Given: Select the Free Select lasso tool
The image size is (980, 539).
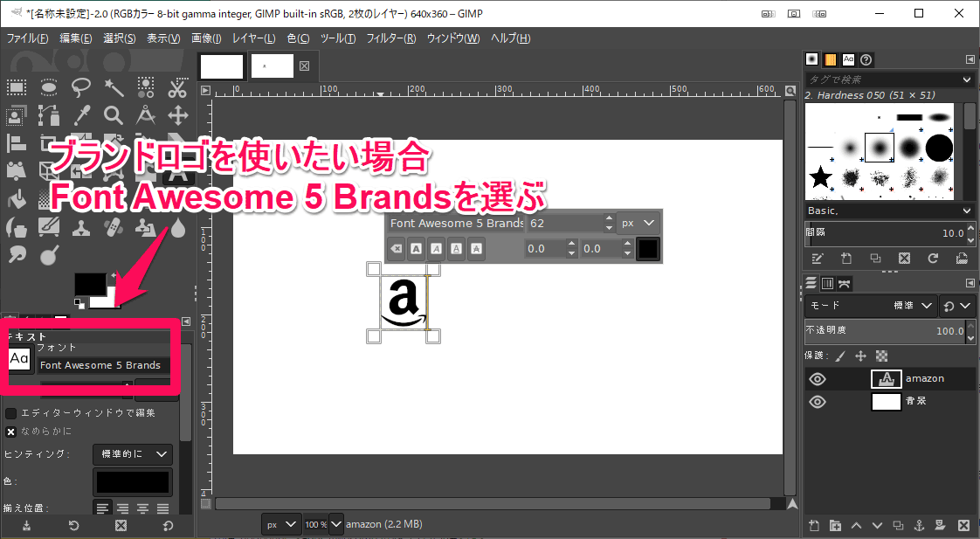Looking at the screenshot, I should point(81,87).
